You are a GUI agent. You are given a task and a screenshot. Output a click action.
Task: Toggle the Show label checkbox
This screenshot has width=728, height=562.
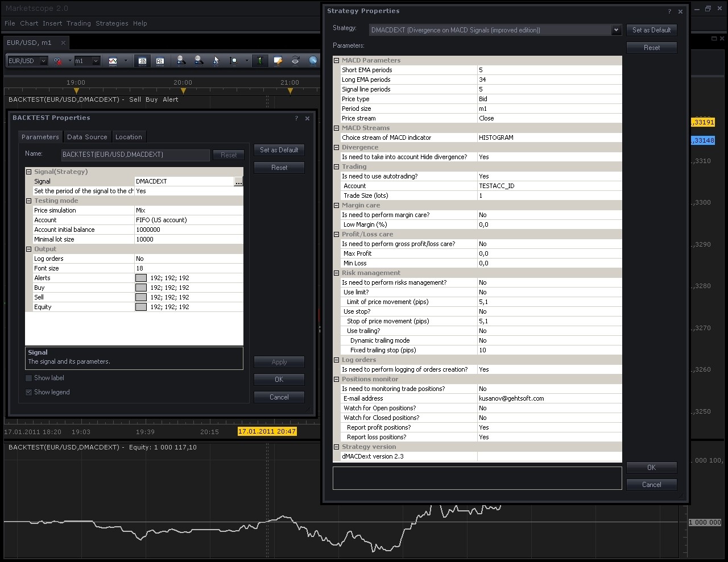[29, 378]
